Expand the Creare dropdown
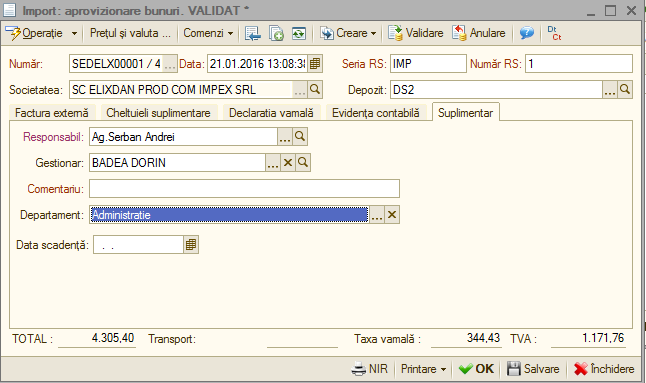This screenshot has height=383, width=646. pyautogui.click(x=349, y=33)
